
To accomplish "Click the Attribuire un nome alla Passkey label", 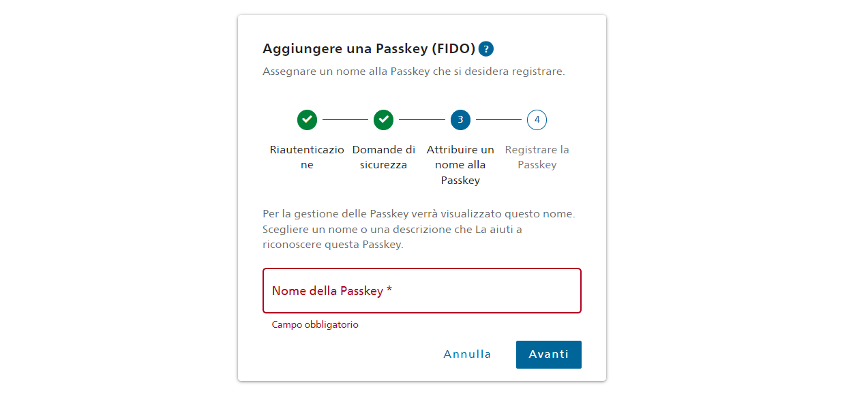I will point(460,165).
